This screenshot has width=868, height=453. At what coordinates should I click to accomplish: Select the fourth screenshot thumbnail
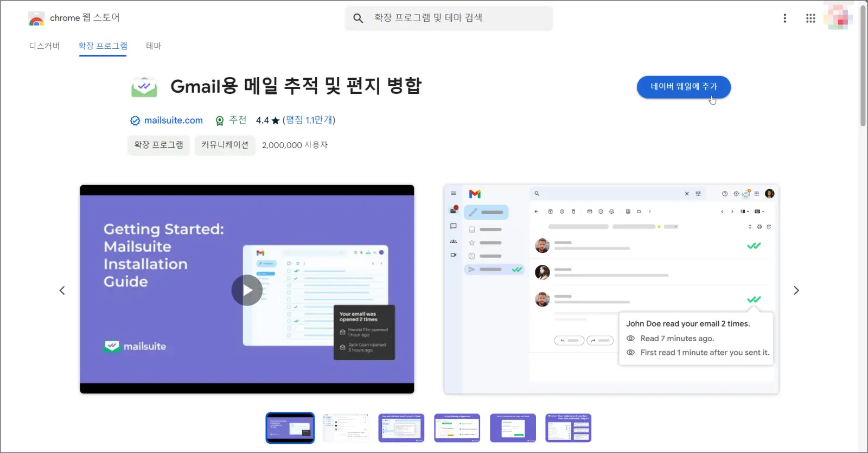(x=457, y=428)
